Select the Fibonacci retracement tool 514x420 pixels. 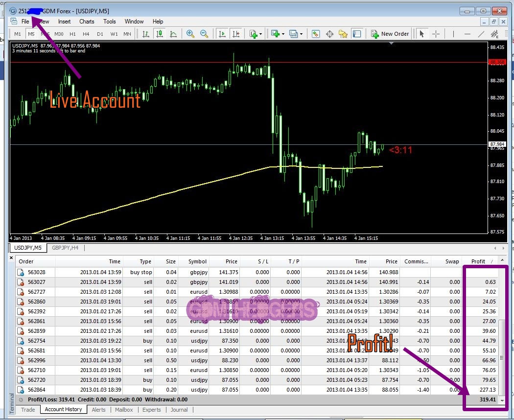(x=494, y=33)
